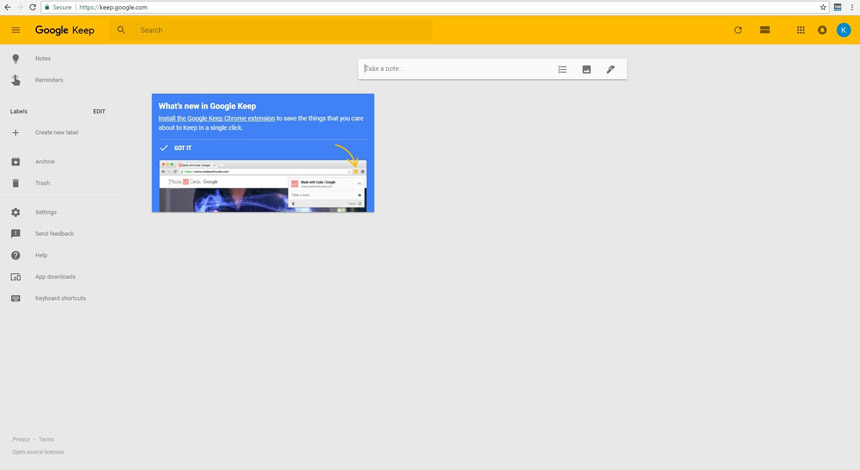Switch to list view layout
Image resolution: width=860 pixels, height=470 pixels.
point(765,30)
